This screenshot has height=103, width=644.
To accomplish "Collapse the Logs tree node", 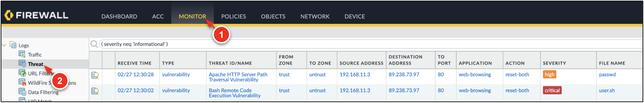I will 4,45.
